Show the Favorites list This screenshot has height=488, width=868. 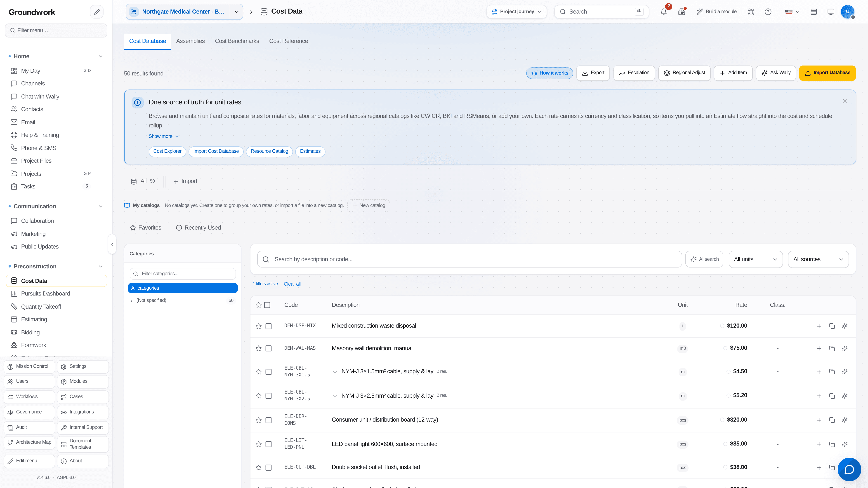click(146, 228)
